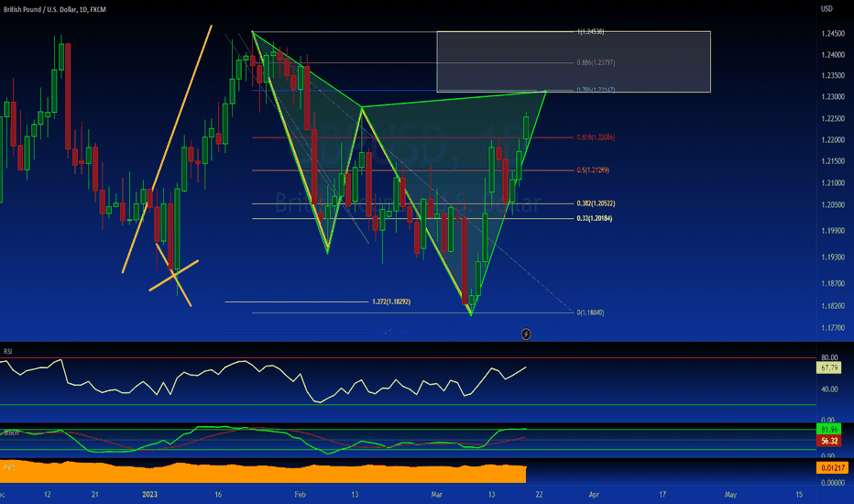Click the extension label 1.272(1.18292)
Image resolution: width=854 pixels, height=504 pixels.
391,301
